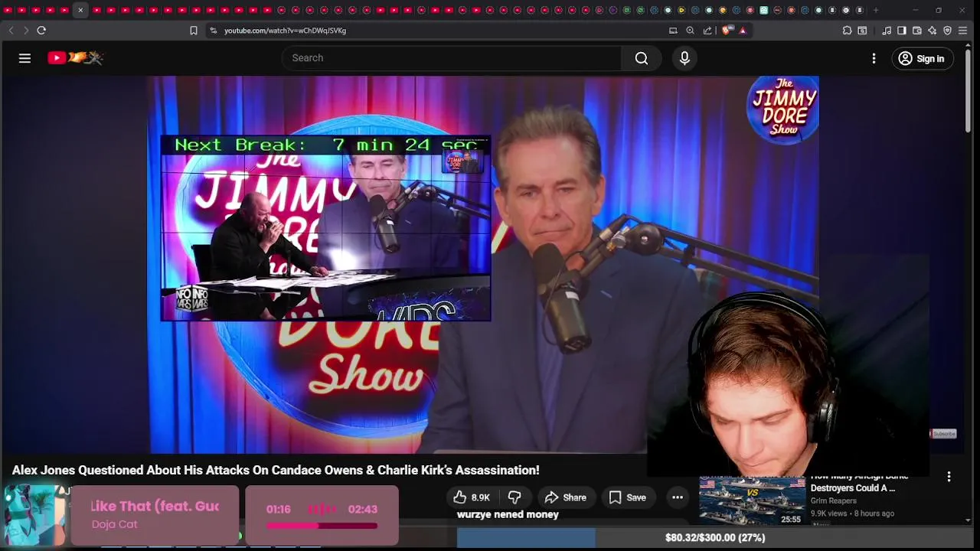This screenshot has width=980, height=551.
Task: Open YouTube settings three-dot menu
Action: pyautogui.click(x=874, y=58)
